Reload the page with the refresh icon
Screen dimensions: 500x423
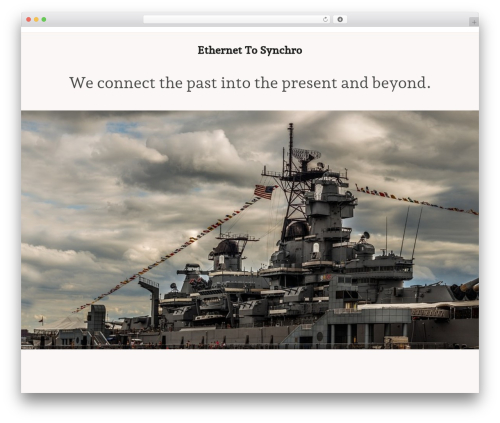[x=325, y=19]
